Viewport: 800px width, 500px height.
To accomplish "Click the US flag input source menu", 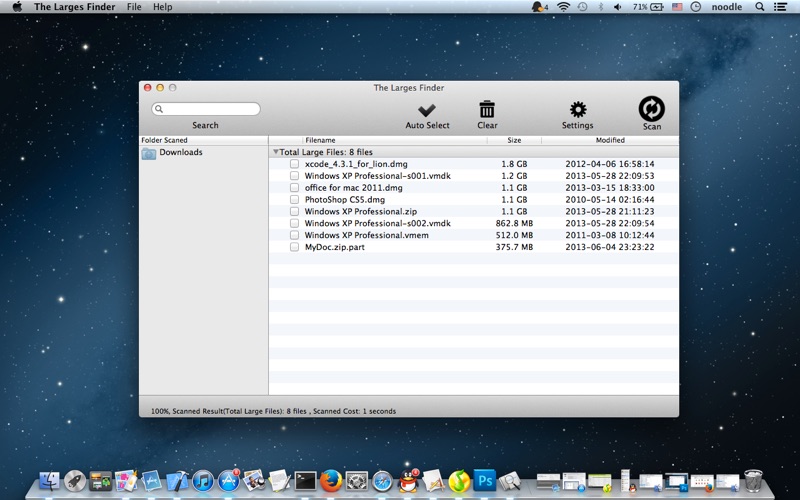I will coord(677,7).
